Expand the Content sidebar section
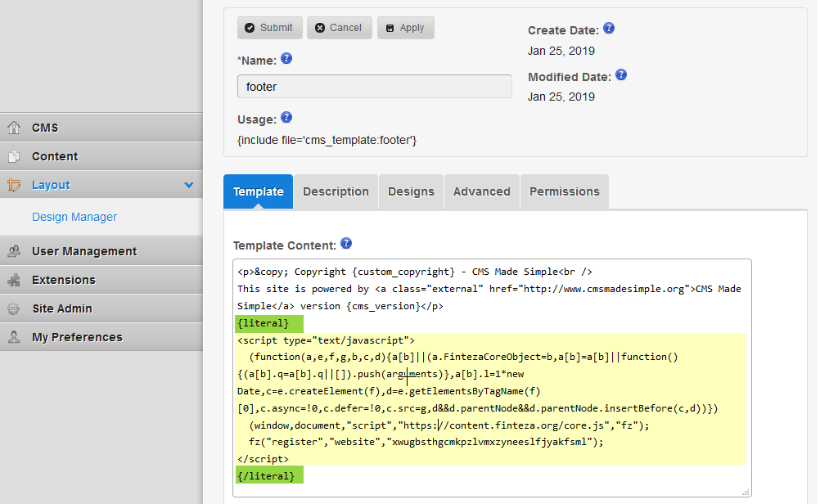The image size is (820, 504). (55, 156)
